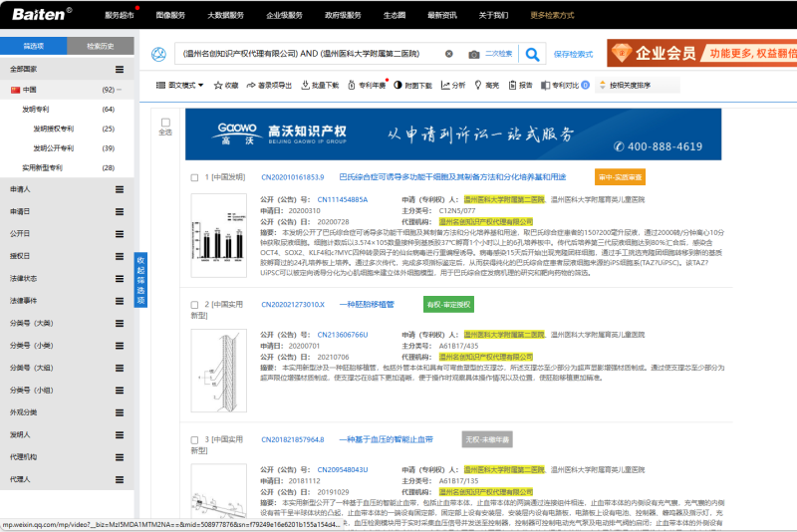This screenshot has width=797, height=532.
Task: Click the Baiten logo
Action: click(x=42, y=14)
